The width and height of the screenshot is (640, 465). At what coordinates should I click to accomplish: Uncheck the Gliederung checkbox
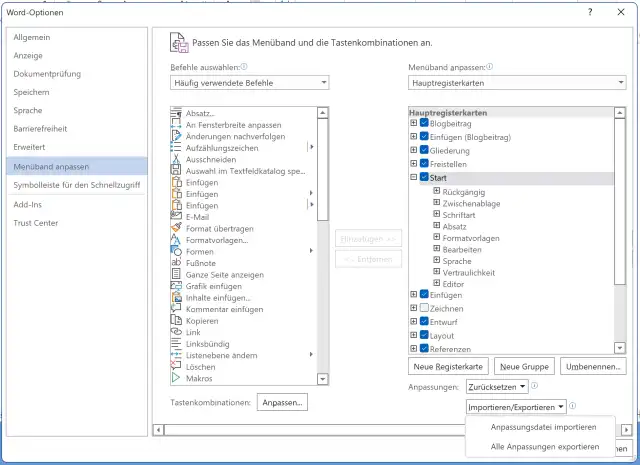click(x=424, y=150)
